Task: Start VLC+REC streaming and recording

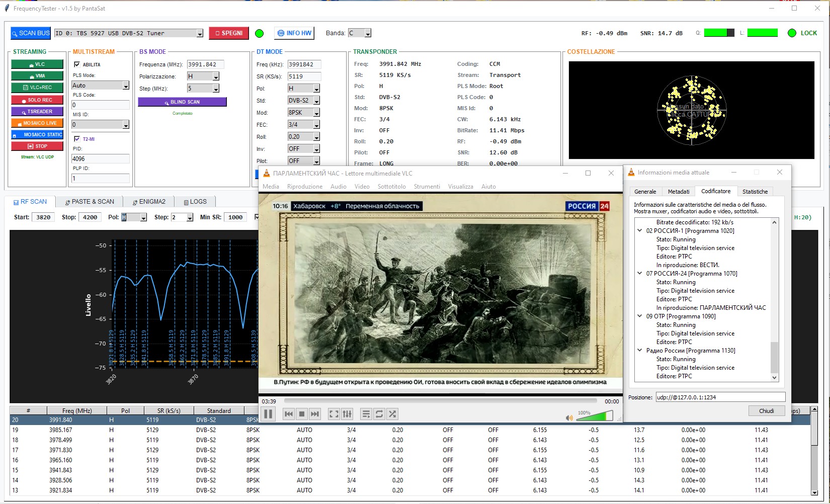Action: (x=37, y=88)
